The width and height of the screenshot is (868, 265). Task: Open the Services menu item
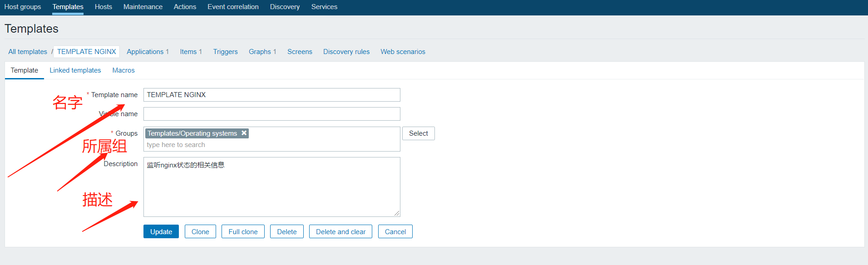324,7
